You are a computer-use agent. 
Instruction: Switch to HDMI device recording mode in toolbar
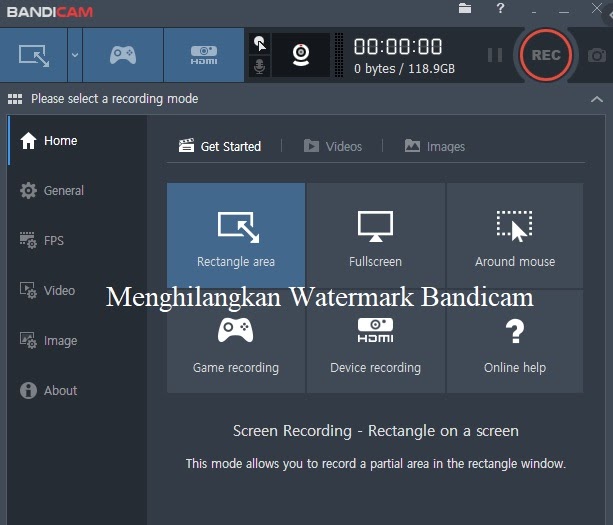click(204, 55)
